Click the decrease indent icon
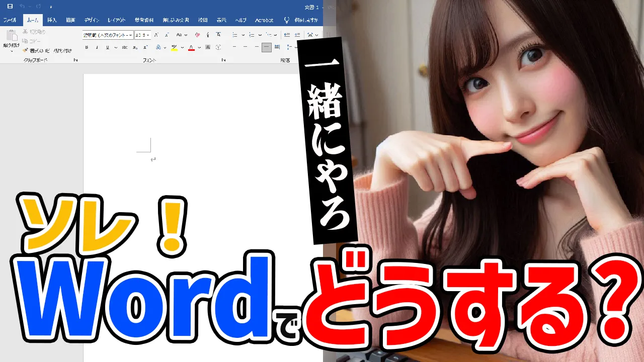This screenshot has width=644, height=362. point(287,35)
